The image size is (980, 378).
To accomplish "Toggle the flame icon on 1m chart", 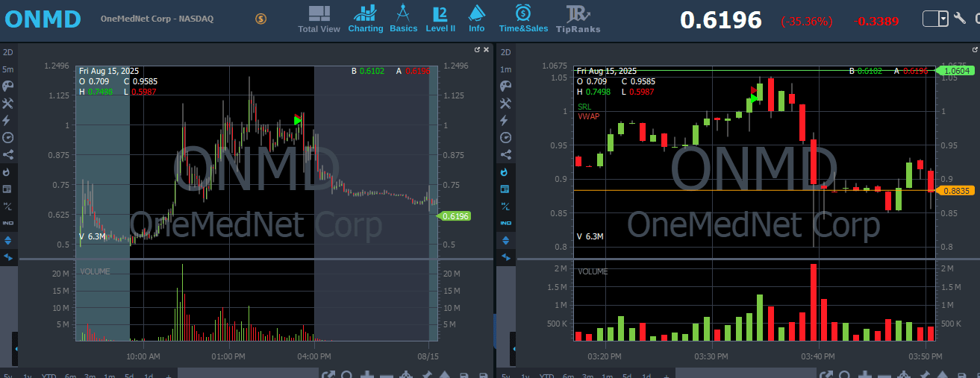I will pos(505,171).
